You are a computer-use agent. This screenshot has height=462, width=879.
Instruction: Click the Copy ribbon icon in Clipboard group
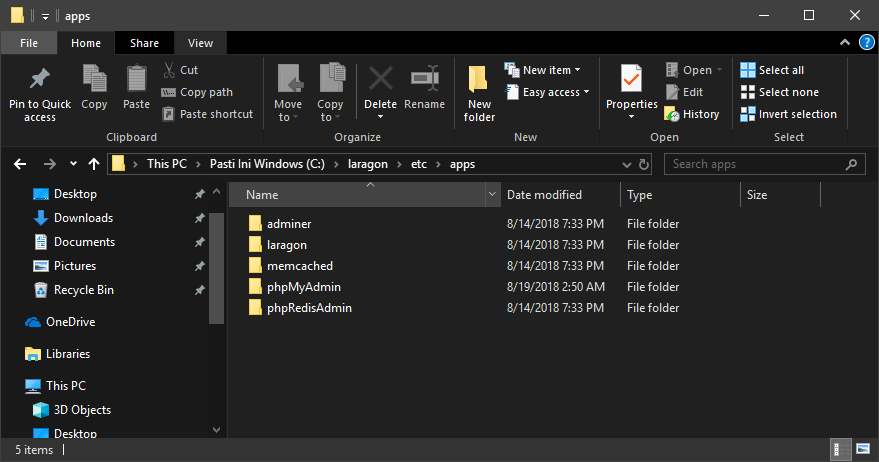(x=94, y=78)
